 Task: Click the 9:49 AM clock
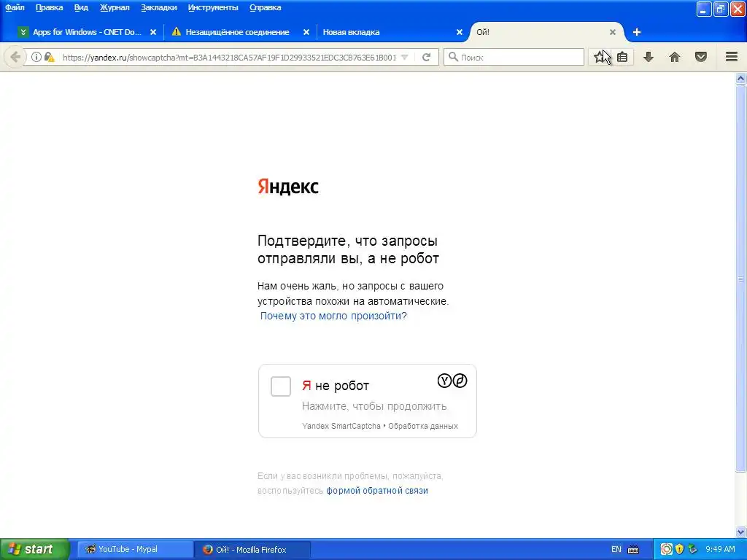[x=720, y=550]
